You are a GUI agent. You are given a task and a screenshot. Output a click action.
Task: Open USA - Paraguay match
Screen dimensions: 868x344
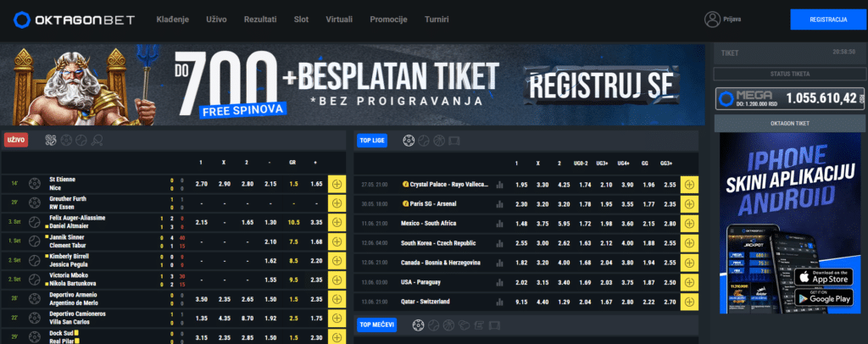pyautogui.click(x=420, y=282)
